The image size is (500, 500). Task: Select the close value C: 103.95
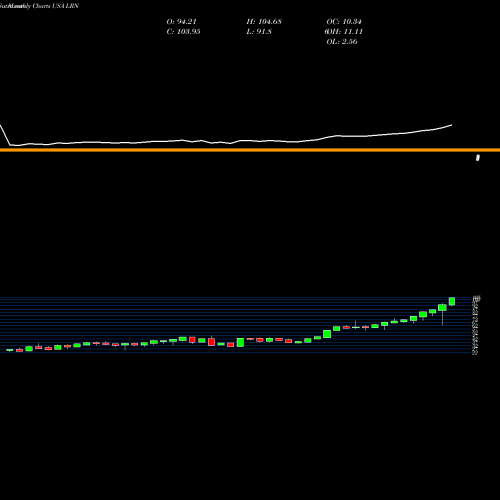click(184, 31)
